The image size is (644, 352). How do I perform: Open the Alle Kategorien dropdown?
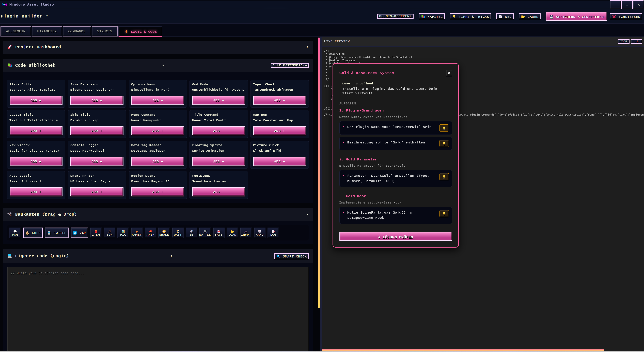pyautogui.click(x=290, y=65)
